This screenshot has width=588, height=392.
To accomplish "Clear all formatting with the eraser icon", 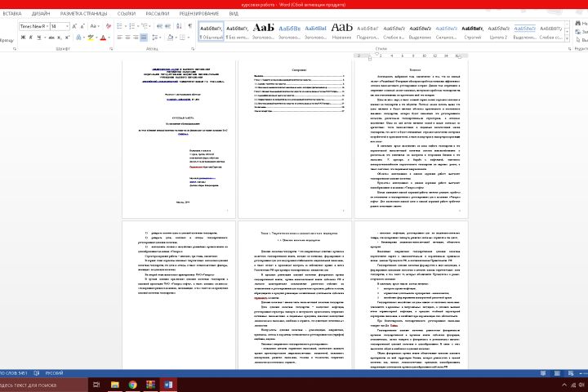I will click(109, 26).
